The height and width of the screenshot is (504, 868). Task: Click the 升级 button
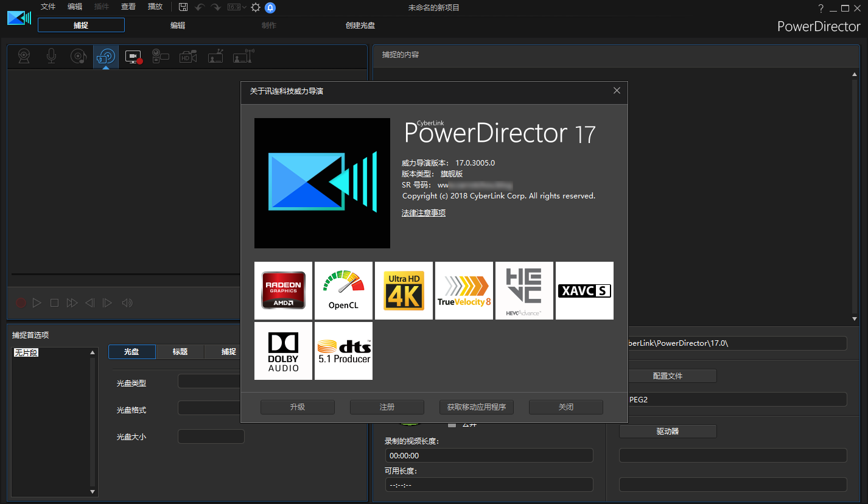[x=298, y=407]
